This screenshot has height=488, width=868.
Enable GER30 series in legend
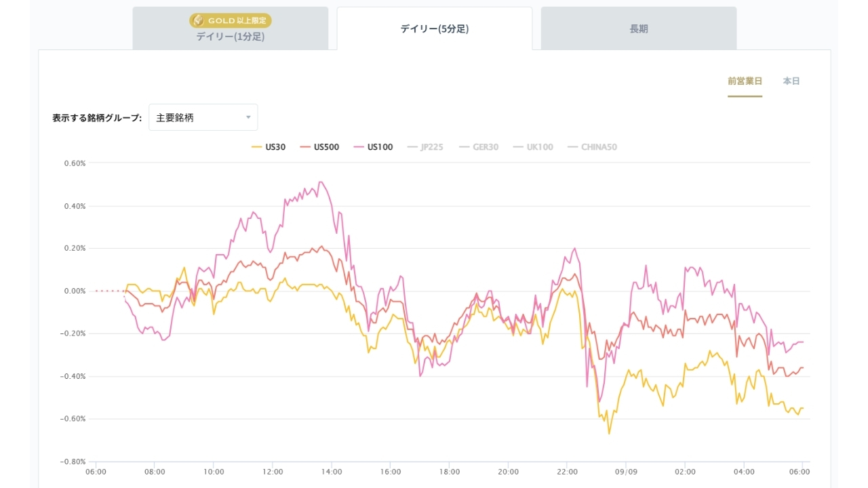(x=478, y=147)
